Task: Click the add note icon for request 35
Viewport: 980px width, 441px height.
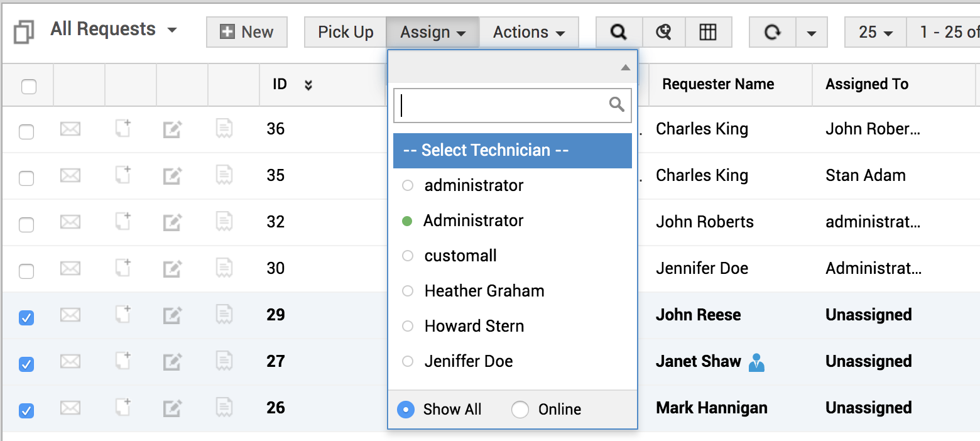Action: (x=123, y=176)
